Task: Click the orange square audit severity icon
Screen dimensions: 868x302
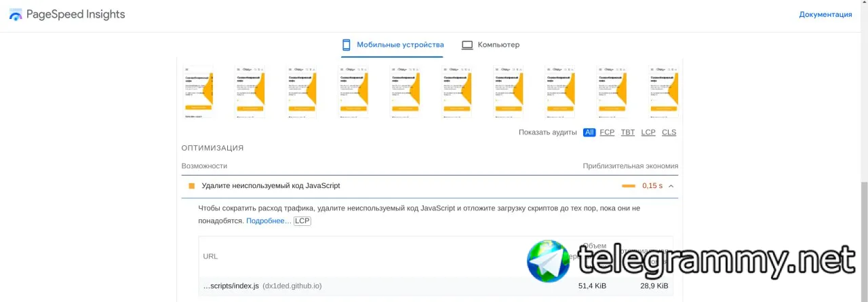Action: 191,186
